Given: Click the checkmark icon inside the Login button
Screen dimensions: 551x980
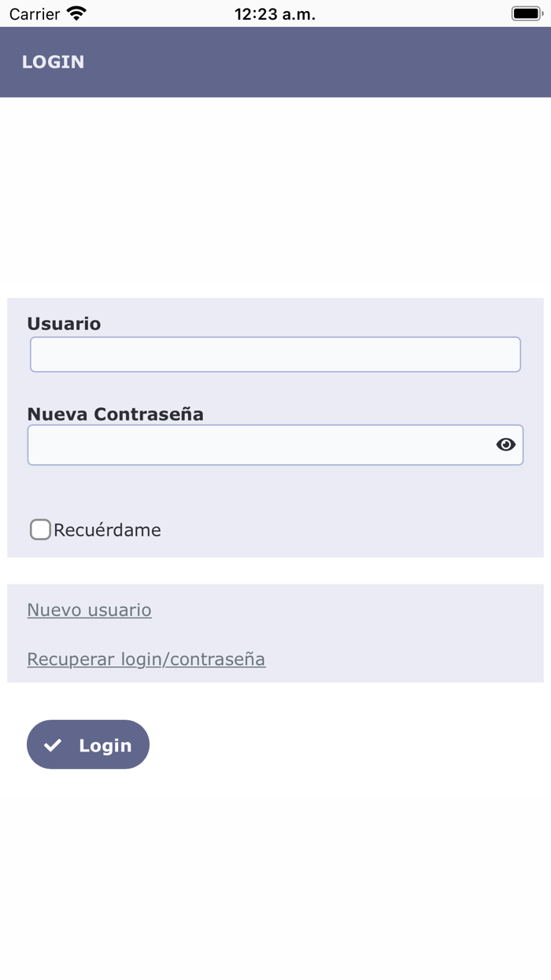Looking at the screenshot, I should tap(54, 744).
